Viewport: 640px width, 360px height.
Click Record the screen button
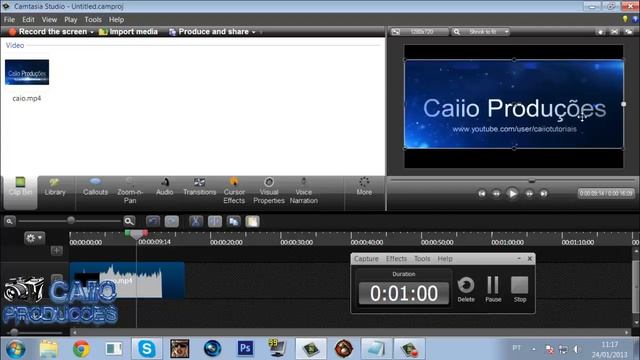pos(48,31)
